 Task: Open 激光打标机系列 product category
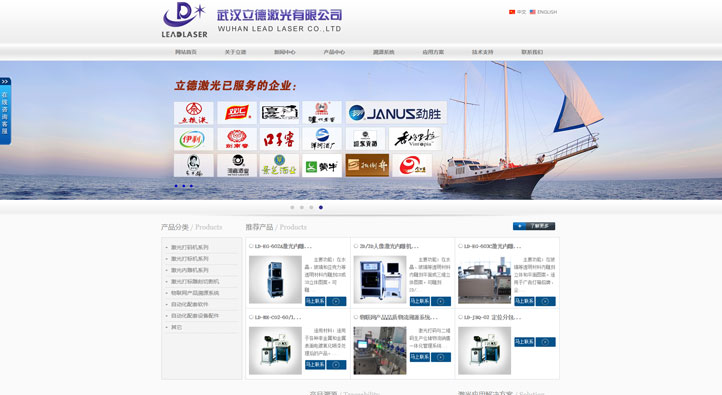(x=190, y=259)
